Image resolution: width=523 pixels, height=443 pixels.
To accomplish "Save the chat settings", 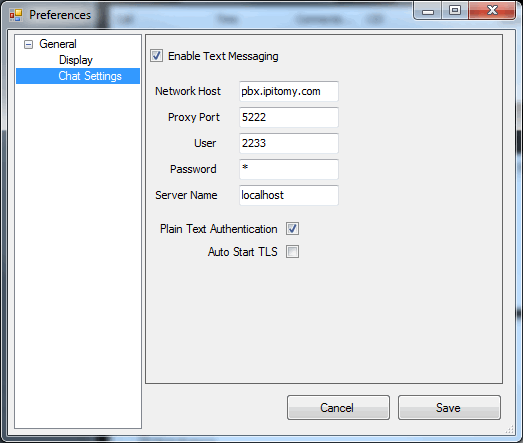I will pos(449,408).
